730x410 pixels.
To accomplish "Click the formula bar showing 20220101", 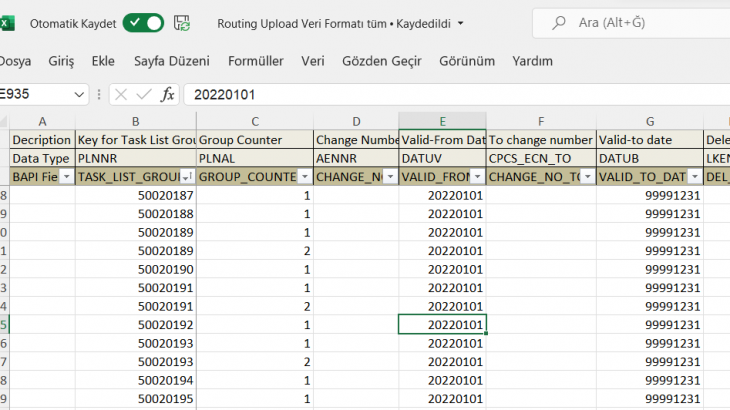I will click(457, 94).
